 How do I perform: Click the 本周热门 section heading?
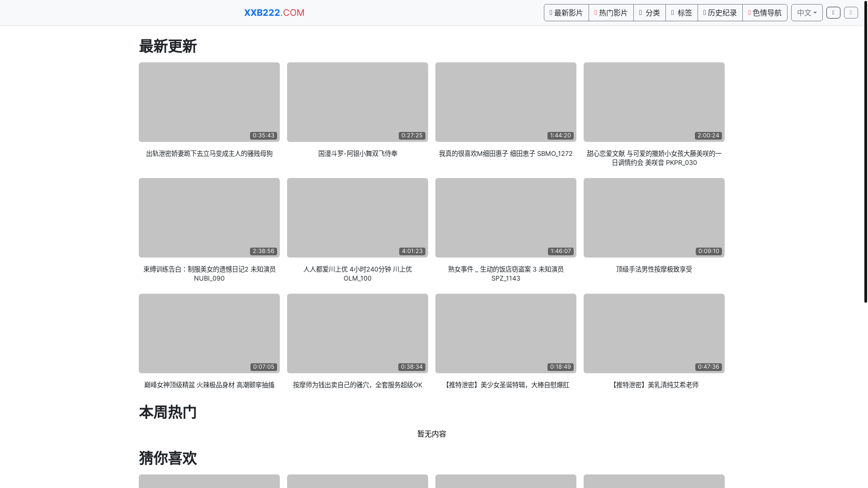click(168, 413)
